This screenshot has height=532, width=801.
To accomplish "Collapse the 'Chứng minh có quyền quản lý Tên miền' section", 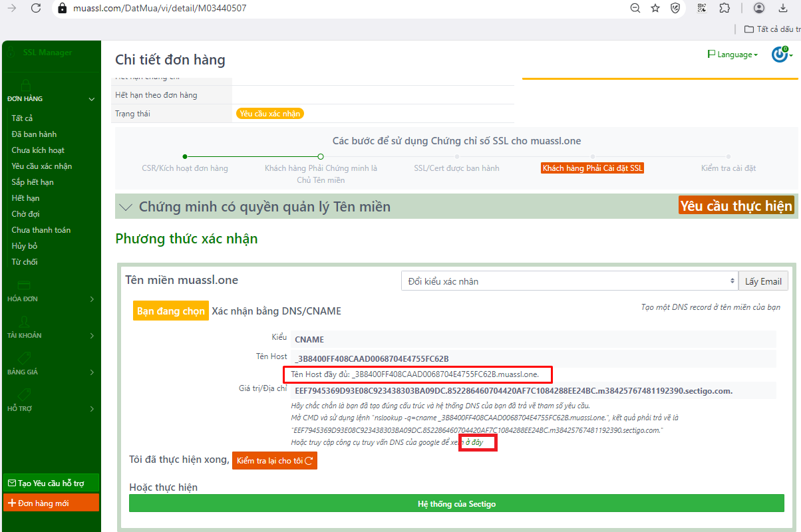I will (x=125, y=207).
